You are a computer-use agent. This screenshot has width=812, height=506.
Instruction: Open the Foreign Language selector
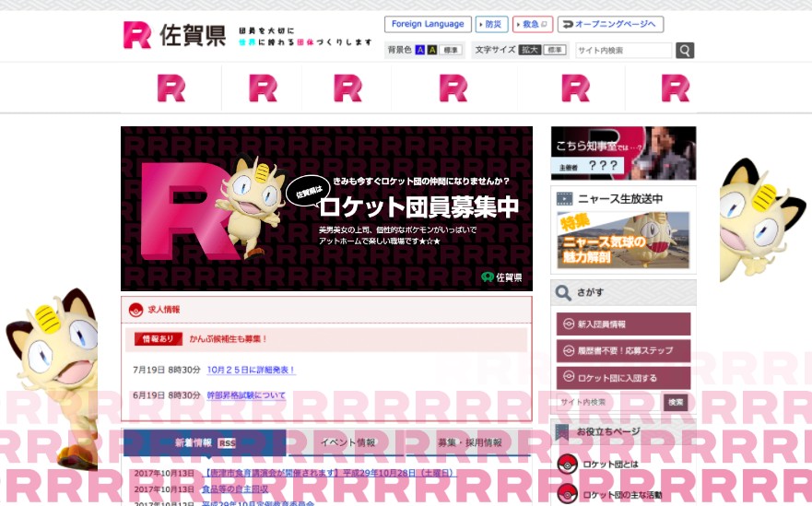[x=428, y=24]
